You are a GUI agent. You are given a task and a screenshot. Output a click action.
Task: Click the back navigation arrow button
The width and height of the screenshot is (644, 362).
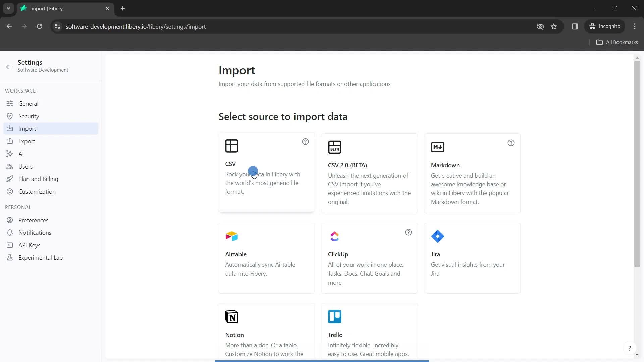pyautogui.click(x=9, y=26)
